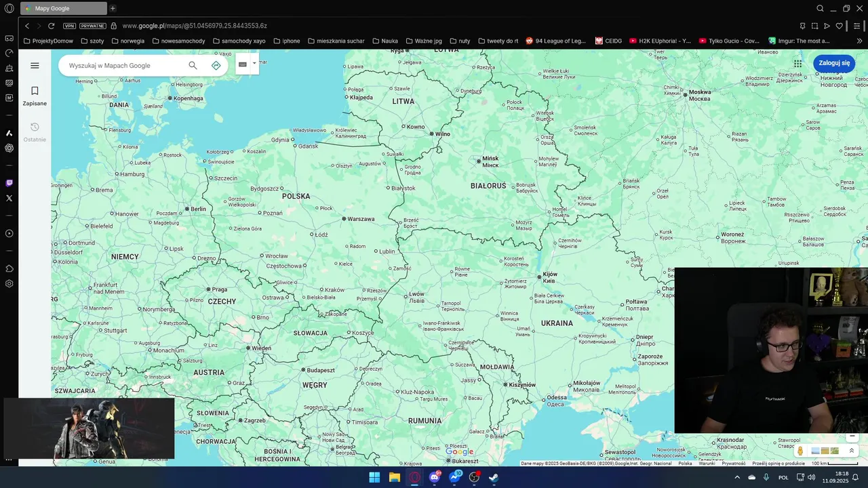The height and width of the screenshot is (488, 868).
Task: Show hidden system tray icons chevron
Action: click(x=737, y=477)
